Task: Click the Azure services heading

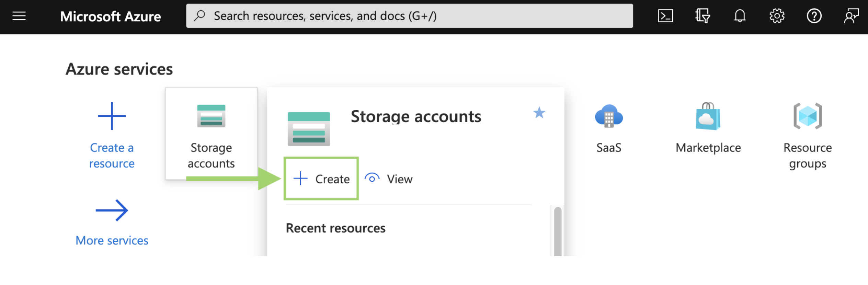Action: [x=119, y=69]
